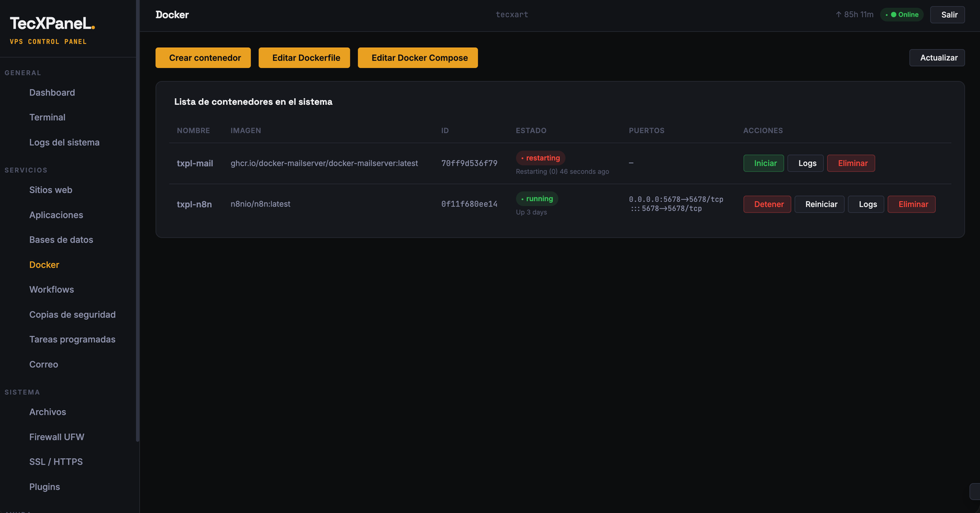980x513 pixels.
Task: Click Eliminar for txpl-mail
Action: (x=851, y=163)
